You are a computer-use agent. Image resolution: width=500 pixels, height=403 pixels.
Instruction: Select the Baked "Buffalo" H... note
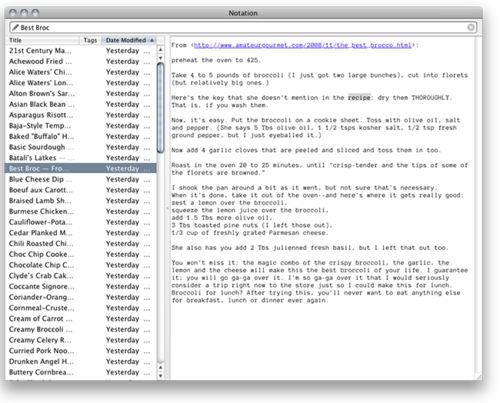[x=81, y=136]
